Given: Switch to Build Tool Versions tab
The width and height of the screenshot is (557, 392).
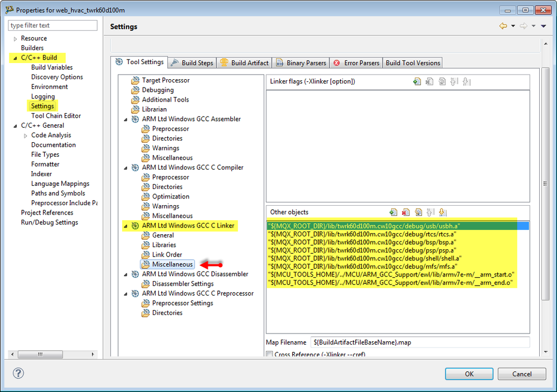Looking at the screenshot, I should point(413,63).
